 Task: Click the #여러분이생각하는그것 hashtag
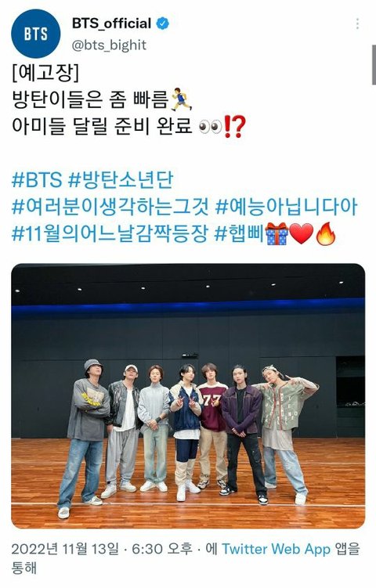click(x=111, y=207)
